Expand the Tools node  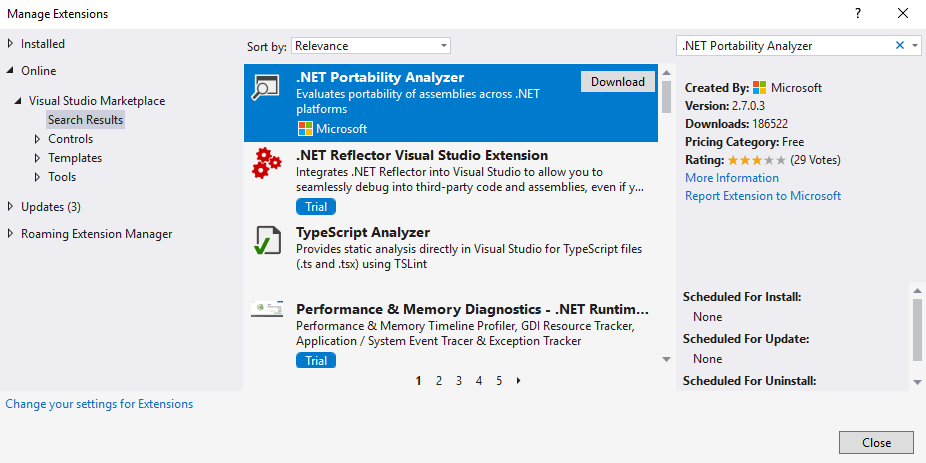tap(37, 177)
